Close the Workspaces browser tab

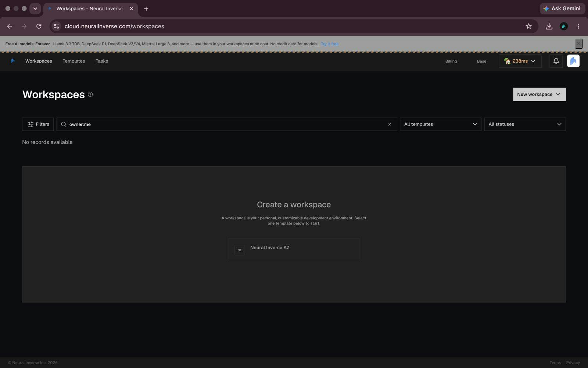point(132,8)
